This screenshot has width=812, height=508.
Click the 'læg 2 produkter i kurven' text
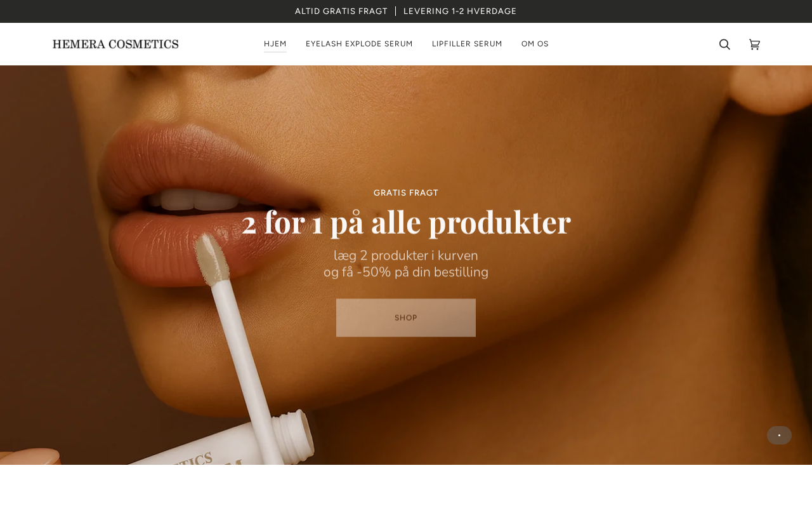(x=406, y=255)
